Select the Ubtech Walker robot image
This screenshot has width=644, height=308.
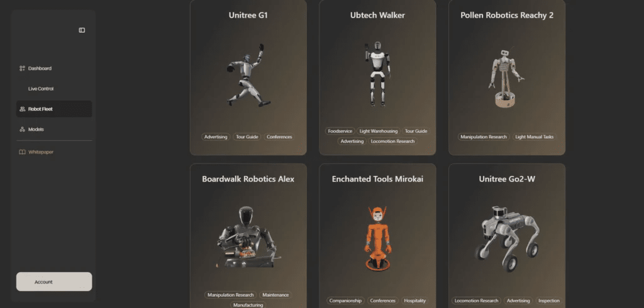tap(378, 74)
